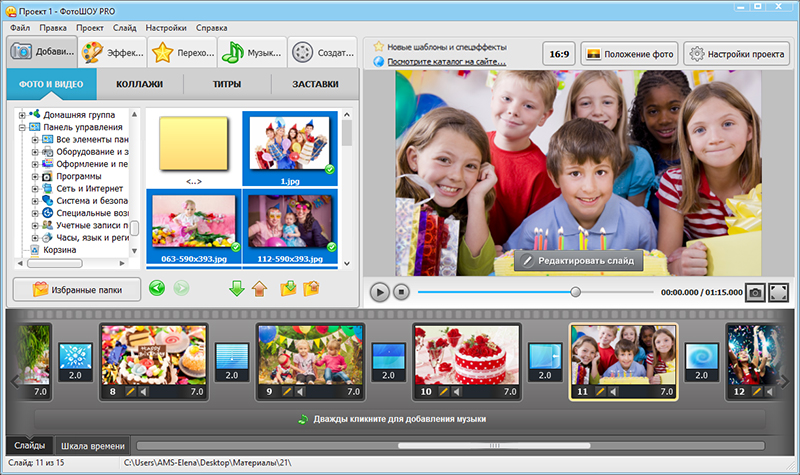This screenshot has width=800, height=475.
Task: Expand the Сеть и Интернет node
Action: [35, 188]
